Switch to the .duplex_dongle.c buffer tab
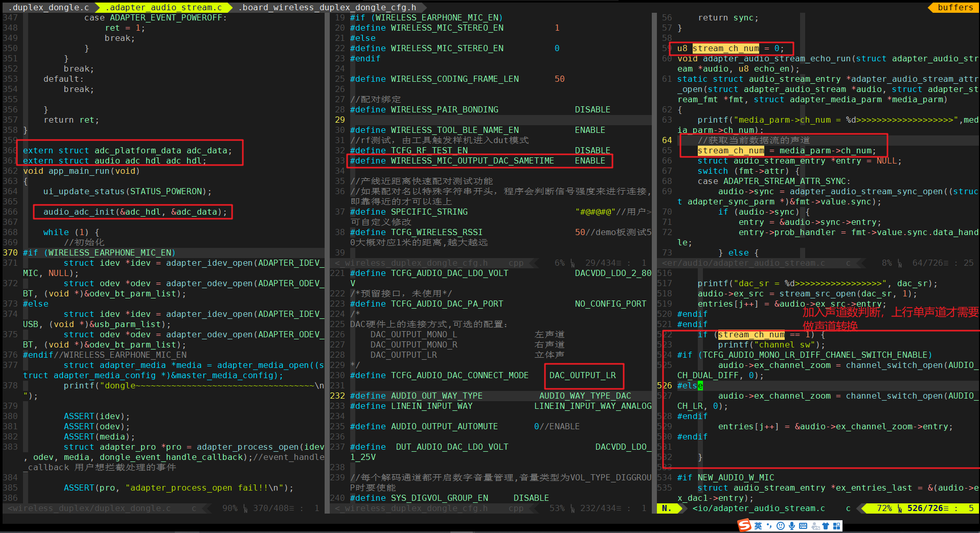Screen dimensions: 980x533 [49, 7]
